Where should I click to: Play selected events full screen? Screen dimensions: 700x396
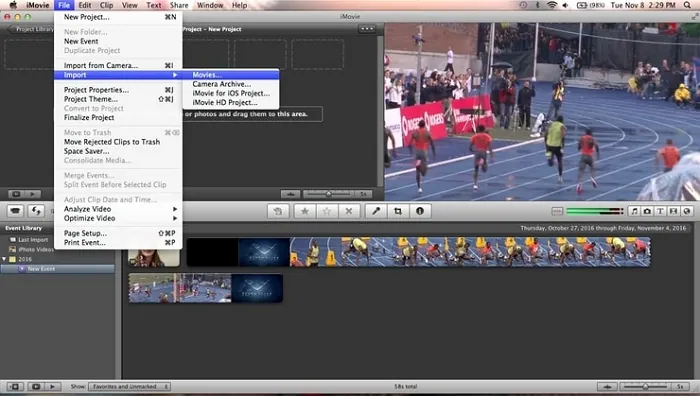[36, 387]
